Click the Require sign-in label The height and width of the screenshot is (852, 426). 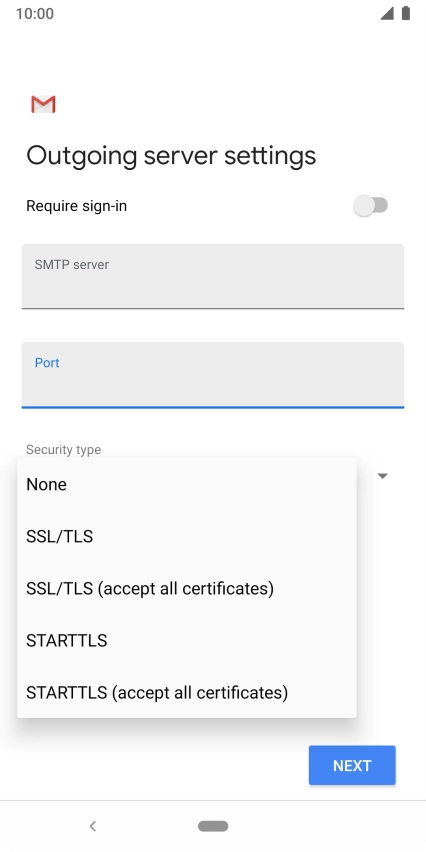point(77,206)
